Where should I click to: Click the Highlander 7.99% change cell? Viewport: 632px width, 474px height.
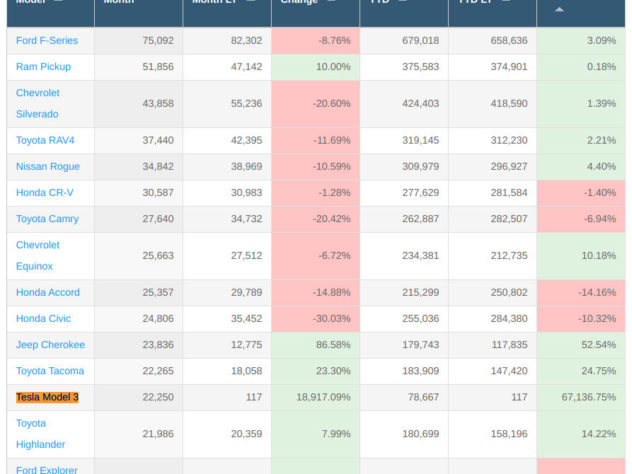[316, 434]
